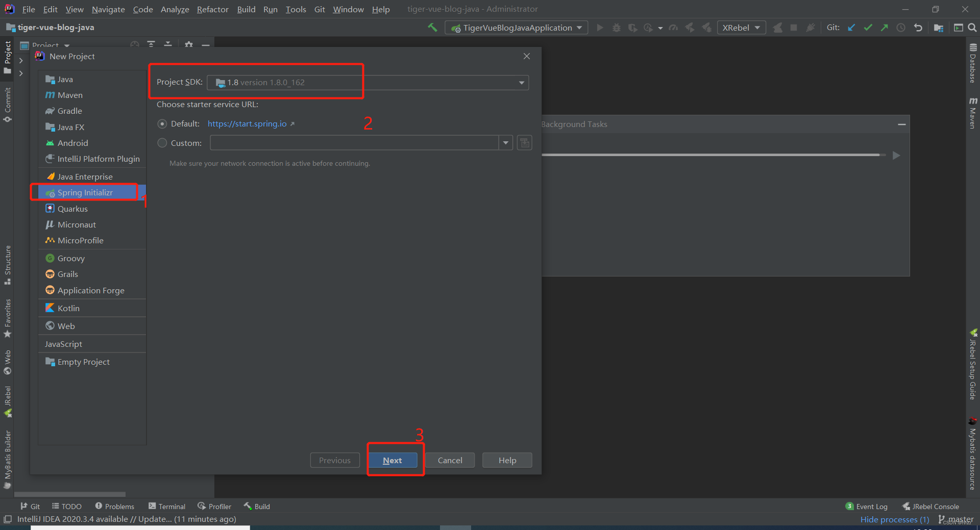Open the Maven tool window

pyautogui.click(x=973, y=113)
